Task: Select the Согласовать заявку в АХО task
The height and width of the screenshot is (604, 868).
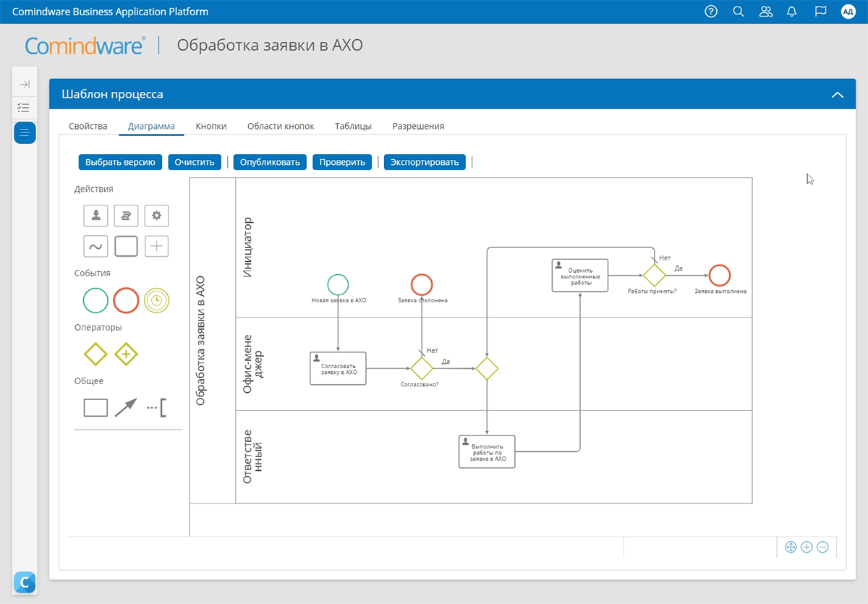Action: coord(338,369)
